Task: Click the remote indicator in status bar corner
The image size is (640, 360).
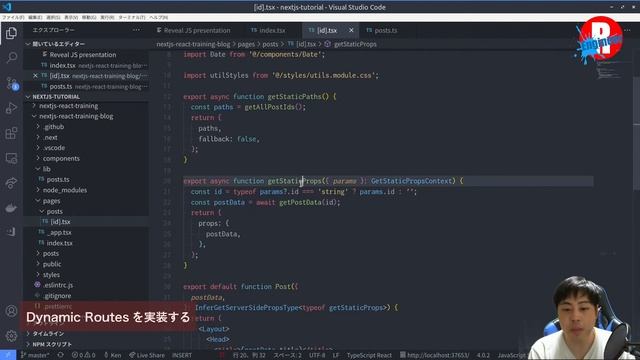Action: click(x=8, y=355)
